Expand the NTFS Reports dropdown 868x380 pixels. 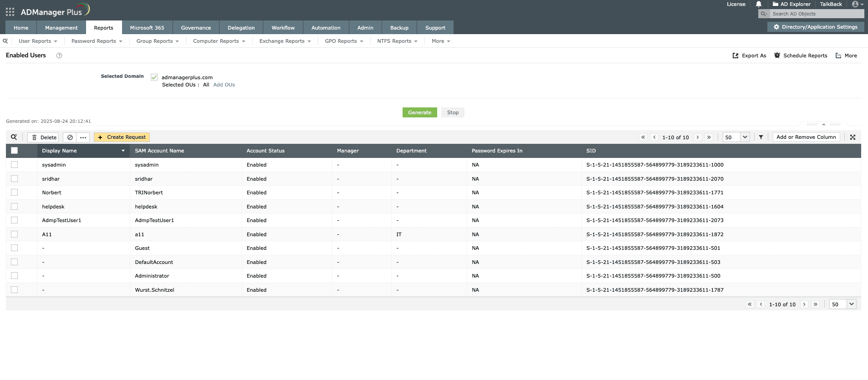pos(397,41)
